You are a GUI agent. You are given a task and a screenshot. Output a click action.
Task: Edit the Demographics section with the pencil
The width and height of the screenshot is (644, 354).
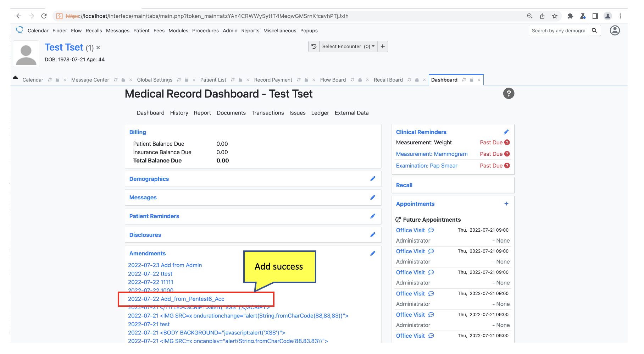pos(373,179)
